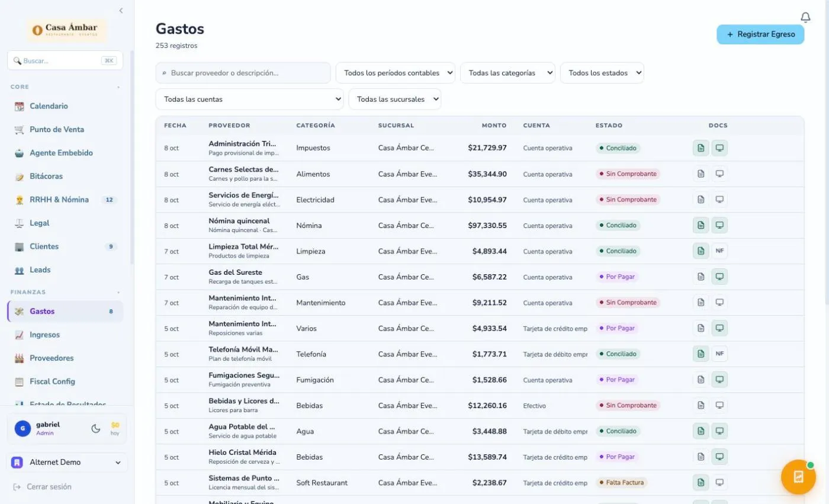The width and height of the screenshot is (829, 504).
Task: Open document icon in Servicios de Energí… row
Action: coord(701,200)
